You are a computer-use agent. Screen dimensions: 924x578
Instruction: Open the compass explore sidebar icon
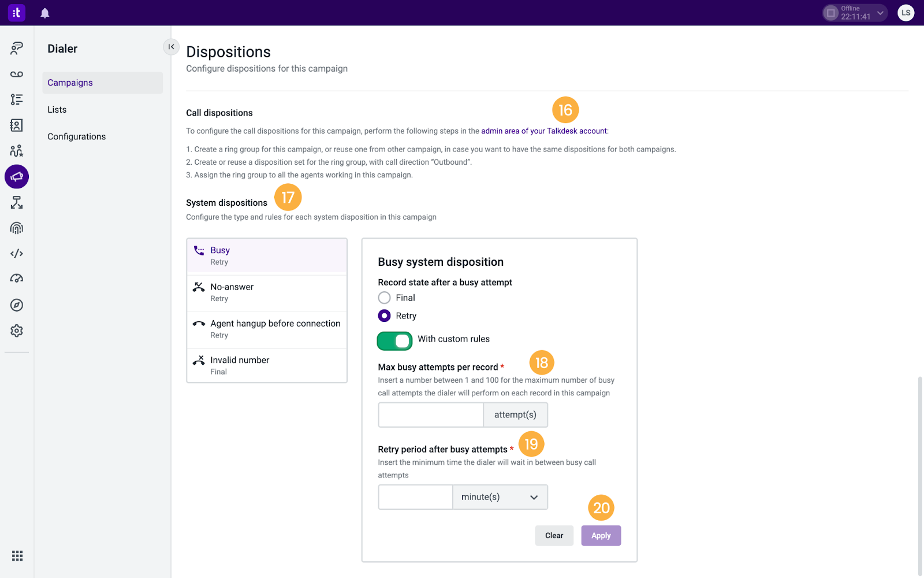(x=17, y=305)
